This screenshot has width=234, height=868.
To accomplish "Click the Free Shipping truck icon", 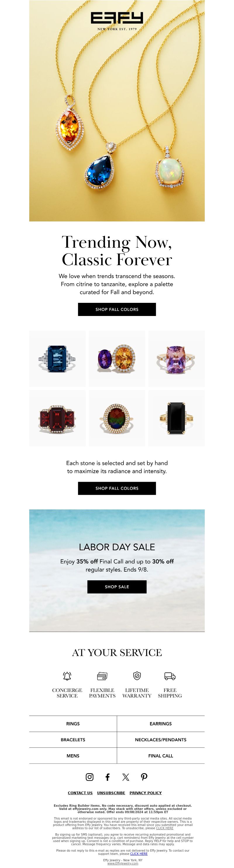I will point(170,676).
